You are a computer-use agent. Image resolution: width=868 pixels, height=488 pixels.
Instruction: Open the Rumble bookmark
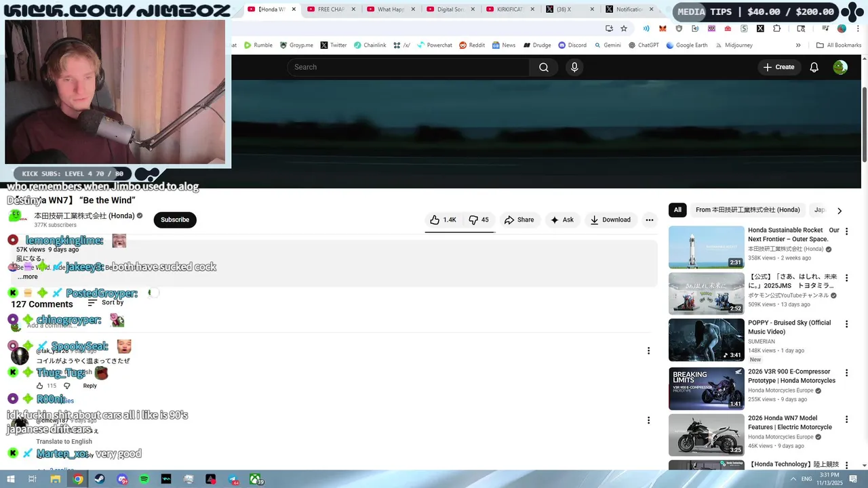coord(258,45)
